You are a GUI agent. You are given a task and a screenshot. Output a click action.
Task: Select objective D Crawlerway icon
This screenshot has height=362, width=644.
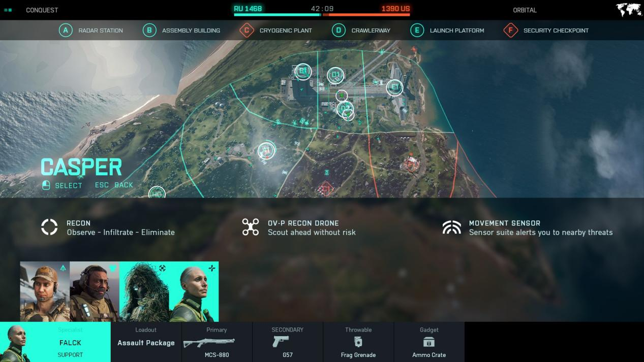pos(339,30)
